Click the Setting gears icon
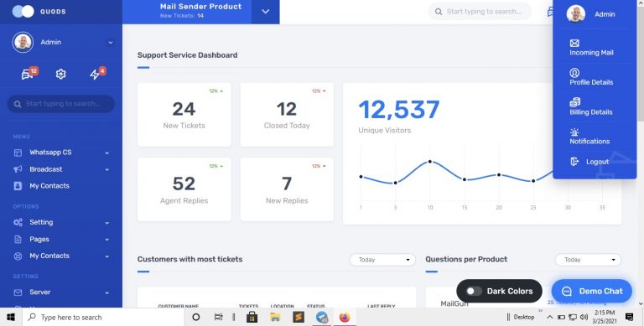This screenshot has width=644, height=326. click(x=18, y=223)
